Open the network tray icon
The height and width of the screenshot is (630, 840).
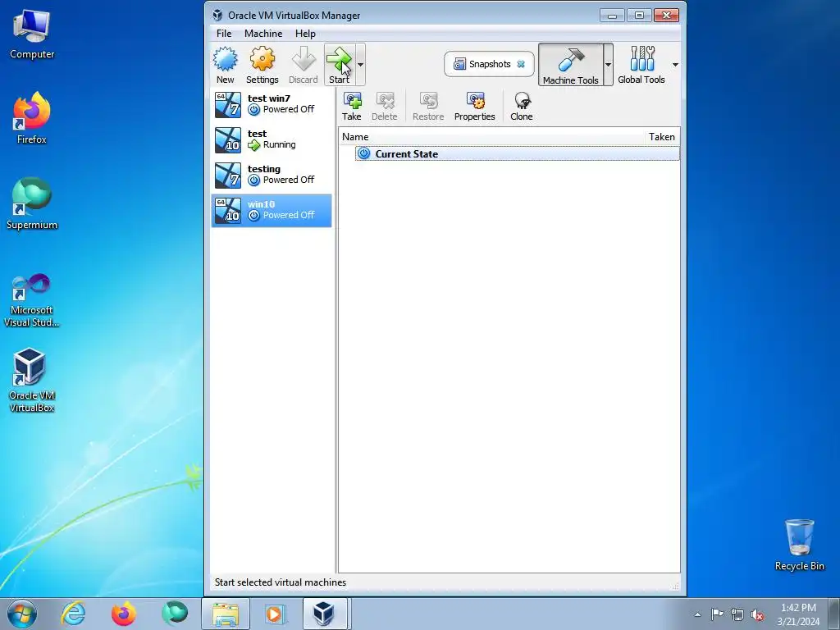737,614
